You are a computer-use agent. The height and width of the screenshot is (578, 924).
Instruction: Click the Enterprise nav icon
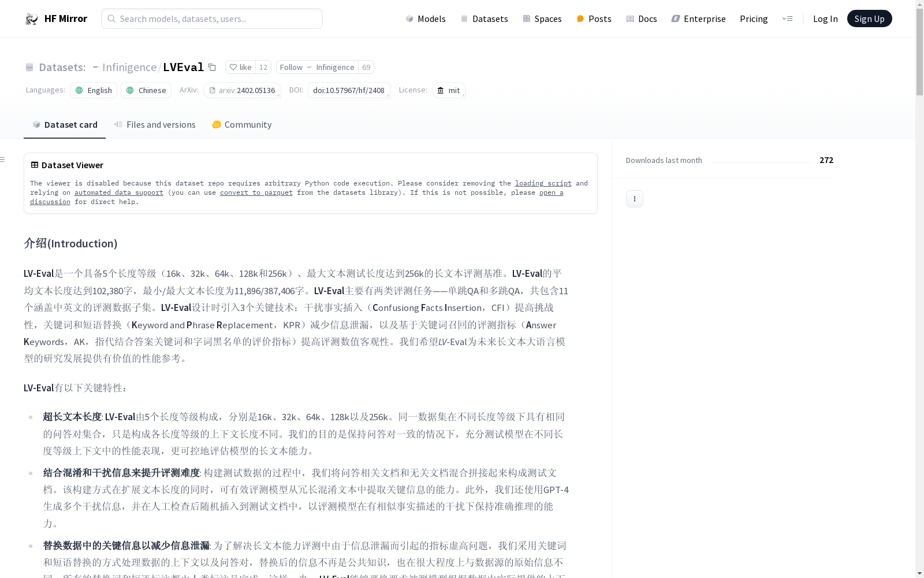point(676,18)
